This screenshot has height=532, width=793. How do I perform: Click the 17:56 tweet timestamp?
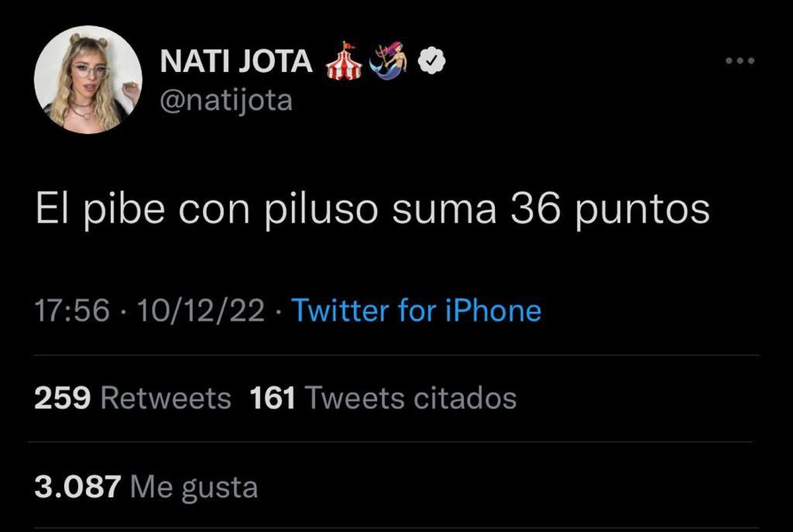[72, 311]
